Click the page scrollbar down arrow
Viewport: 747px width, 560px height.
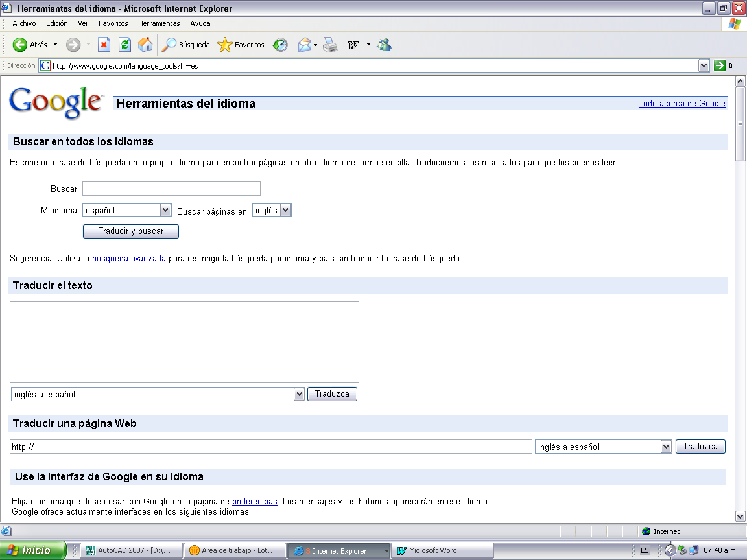pos(740,516)
